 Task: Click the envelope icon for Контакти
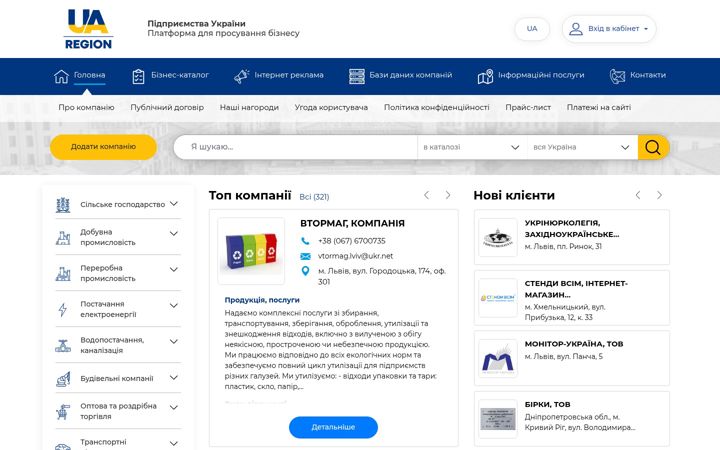pyautogui.click(x=617, y=76)
